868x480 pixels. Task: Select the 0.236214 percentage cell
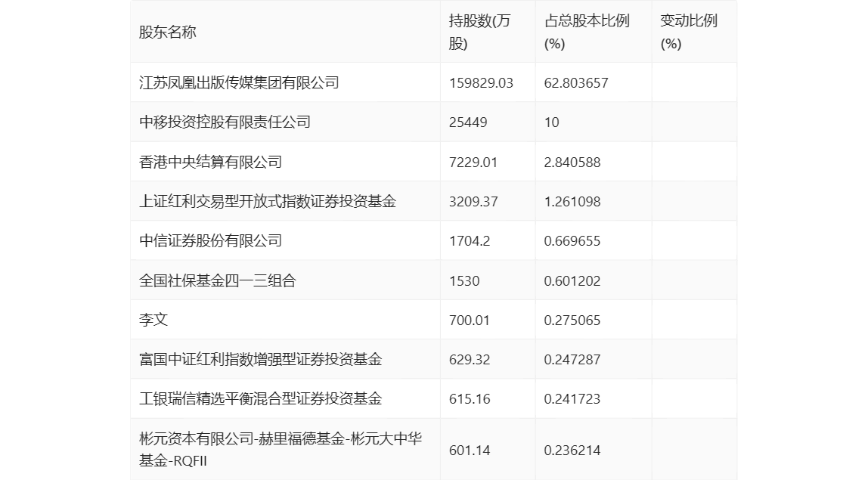(x=572, y=451)
